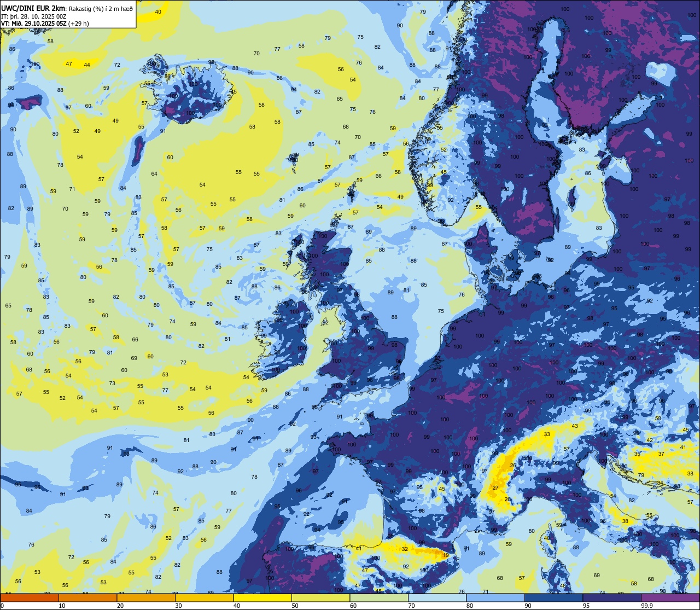The height and width of the screenshot is (610, 700).
Task: Click the humidity value 32 on the map
Action: pos(405,549)
